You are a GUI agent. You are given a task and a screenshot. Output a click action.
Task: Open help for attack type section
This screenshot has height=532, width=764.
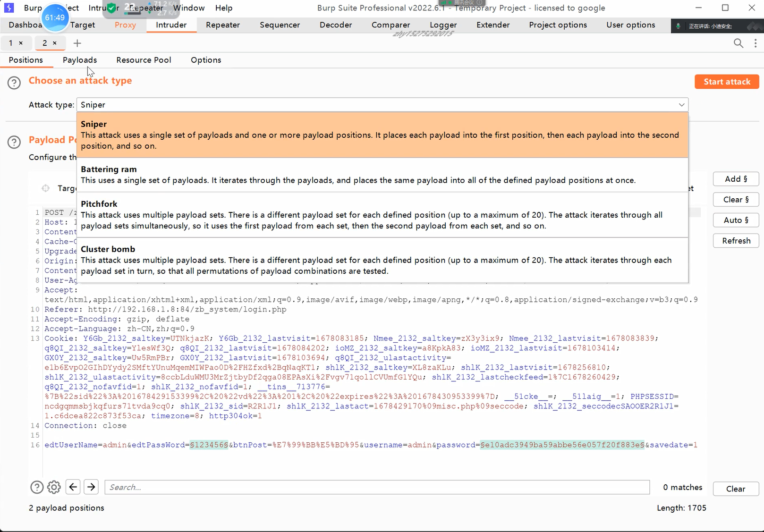click(x=14, y=83)
